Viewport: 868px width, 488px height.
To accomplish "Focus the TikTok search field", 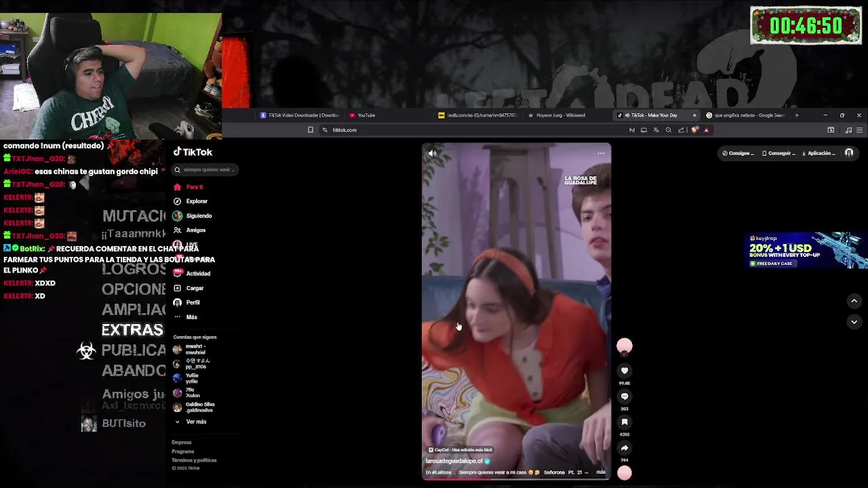I will tap(205, 169).
